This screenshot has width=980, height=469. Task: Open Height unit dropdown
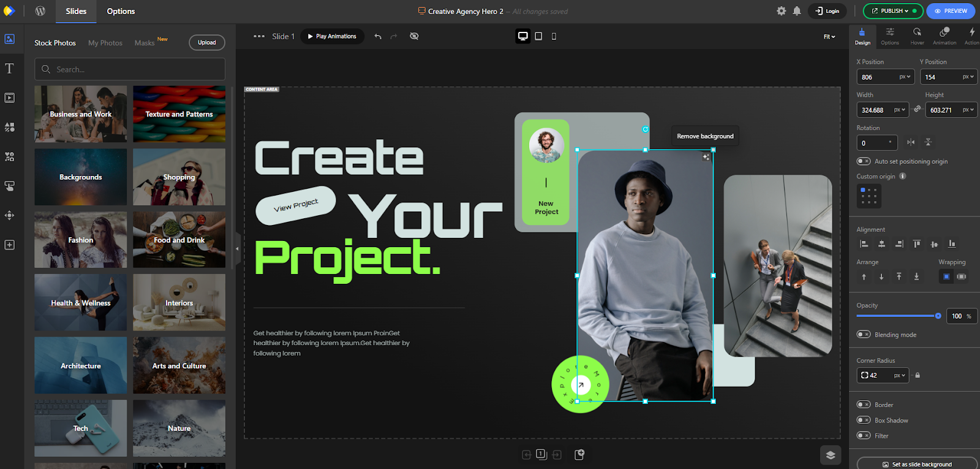[x=968, y=110]
